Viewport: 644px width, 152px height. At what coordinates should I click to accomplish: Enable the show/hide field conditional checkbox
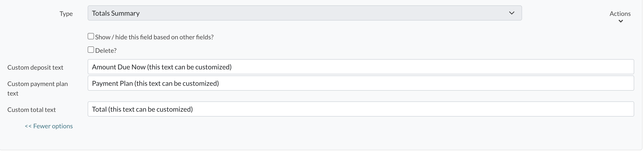coord(91,36)
